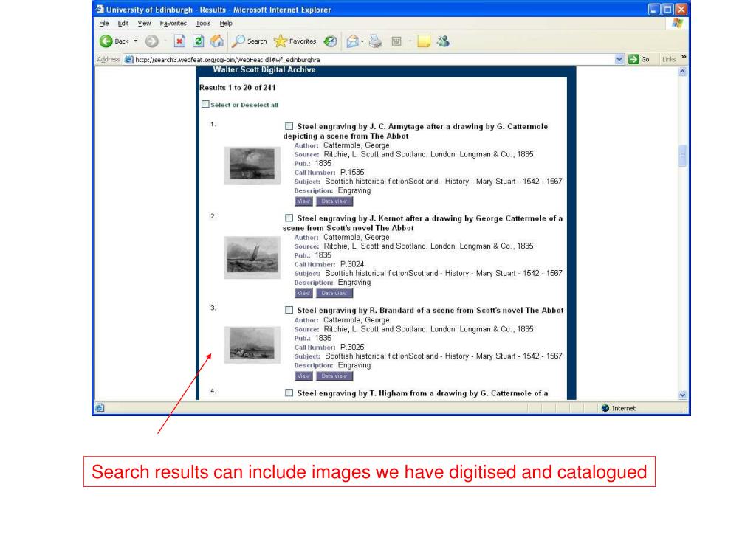This screenshot has height=546, width=756.
Task: Check the T. Higham engraving result
Action: click(289, 393)
